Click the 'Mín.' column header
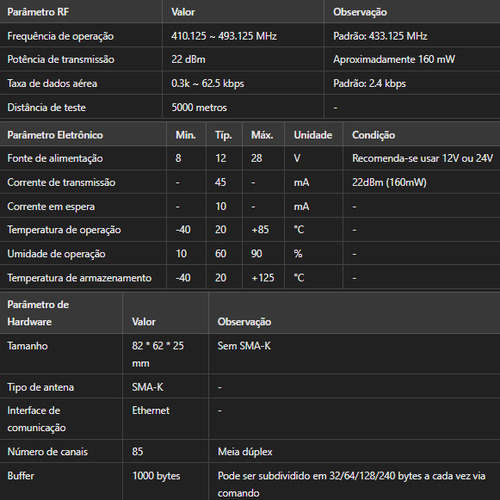 (x=186, y=135)
